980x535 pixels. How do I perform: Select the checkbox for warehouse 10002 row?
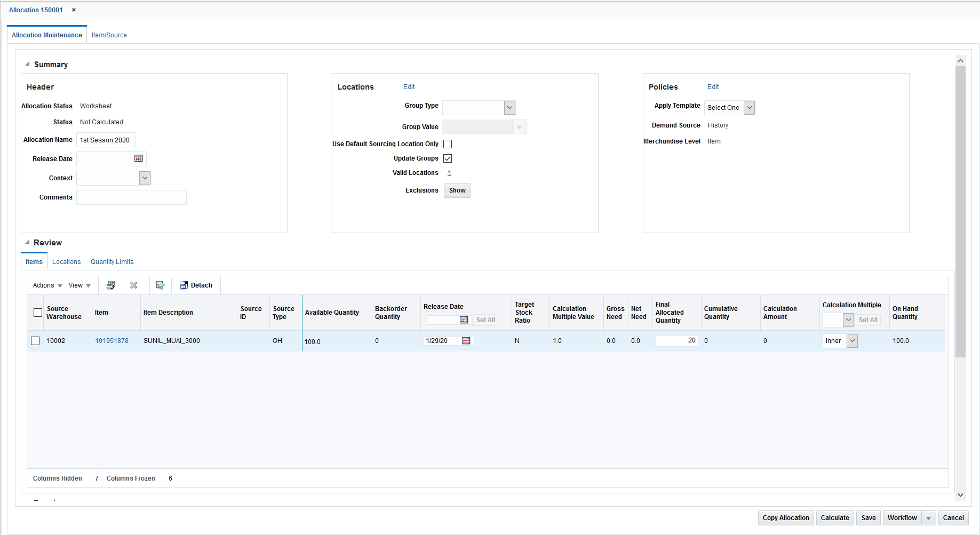point(35,341)
